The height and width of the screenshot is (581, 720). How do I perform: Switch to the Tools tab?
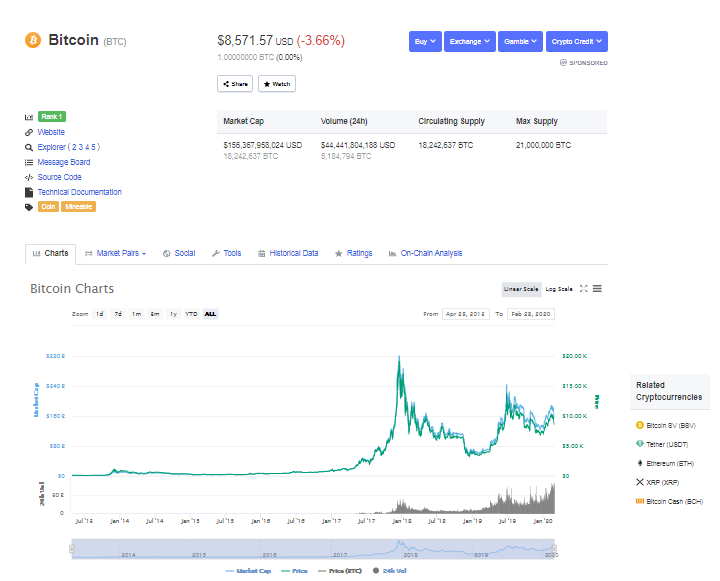point(226,254)
